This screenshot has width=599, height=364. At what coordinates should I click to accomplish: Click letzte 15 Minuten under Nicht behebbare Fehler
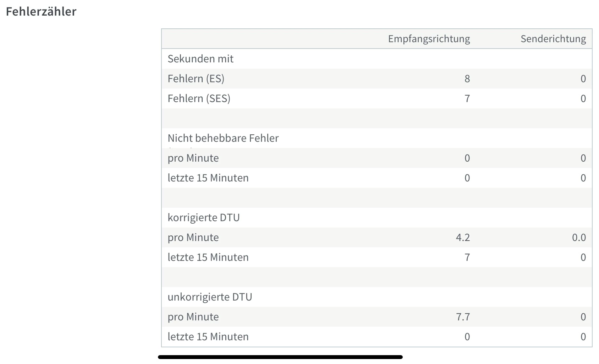(x=208, y=178)
